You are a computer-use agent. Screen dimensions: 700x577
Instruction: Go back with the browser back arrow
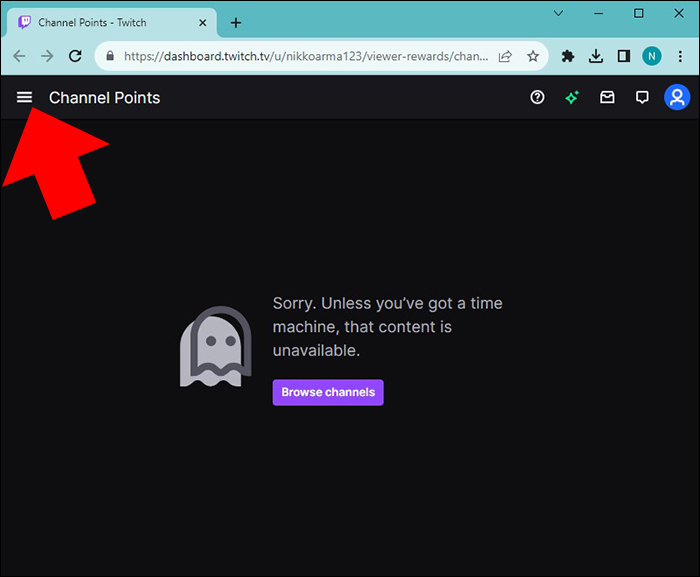point(19,56)
